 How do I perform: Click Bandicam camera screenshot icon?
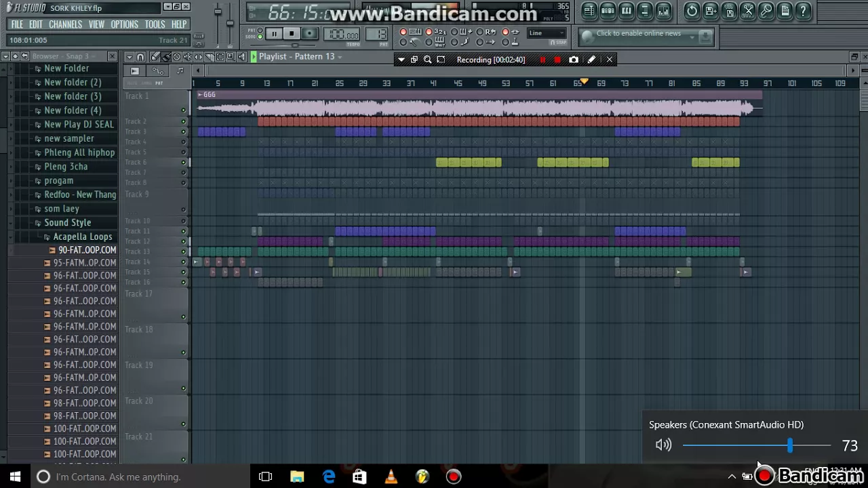(x=574, y=60)
